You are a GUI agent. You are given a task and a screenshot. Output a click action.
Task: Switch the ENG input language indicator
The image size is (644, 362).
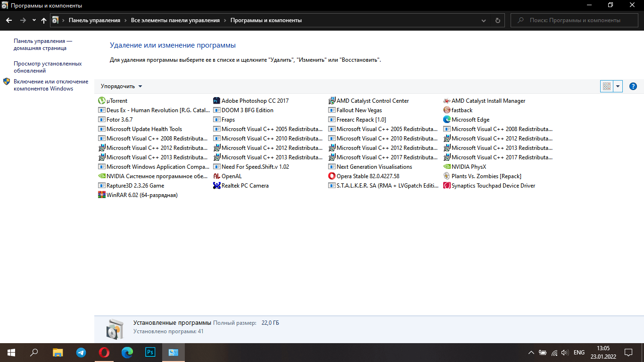point(579,352)
